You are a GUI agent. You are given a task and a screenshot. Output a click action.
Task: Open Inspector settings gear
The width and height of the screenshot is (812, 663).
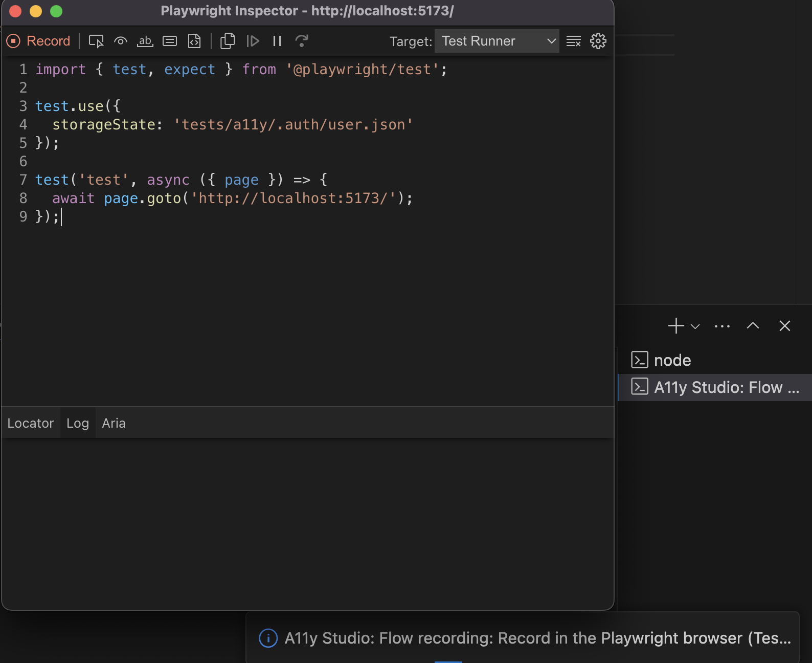[x=598, y=41]
